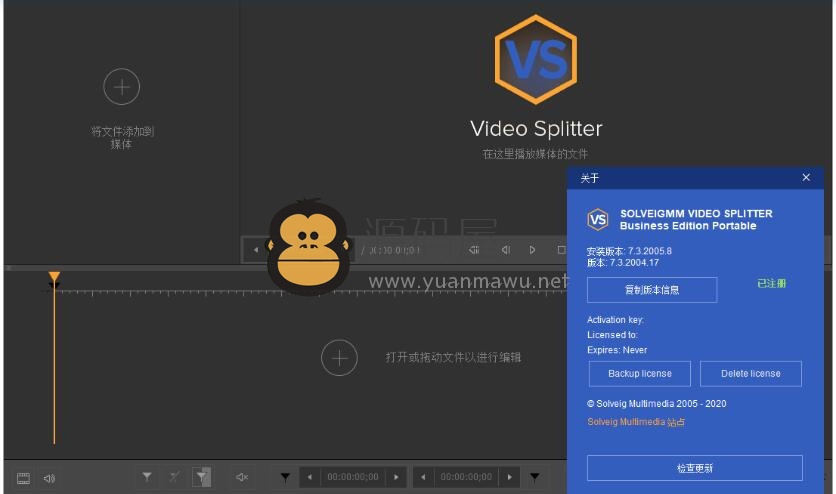Click the Backup license button
Screen dimensions: 836x494
tap(640, 374)
